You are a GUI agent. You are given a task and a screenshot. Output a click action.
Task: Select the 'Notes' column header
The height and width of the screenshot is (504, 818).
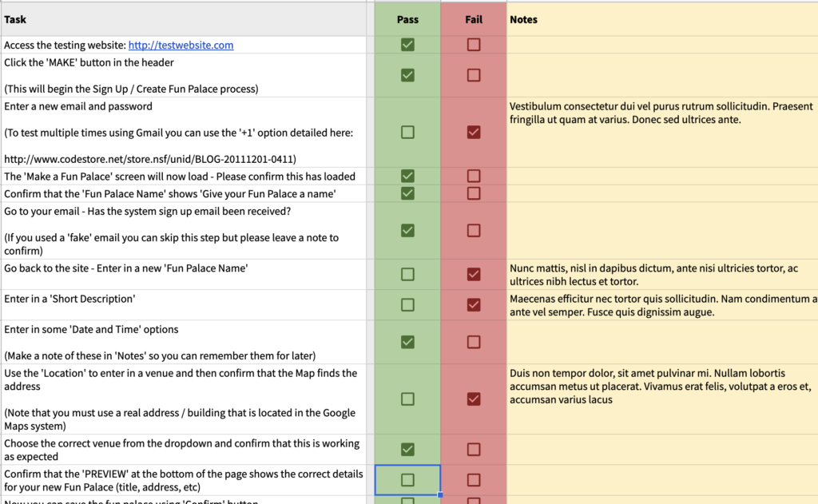coord(662,19)
